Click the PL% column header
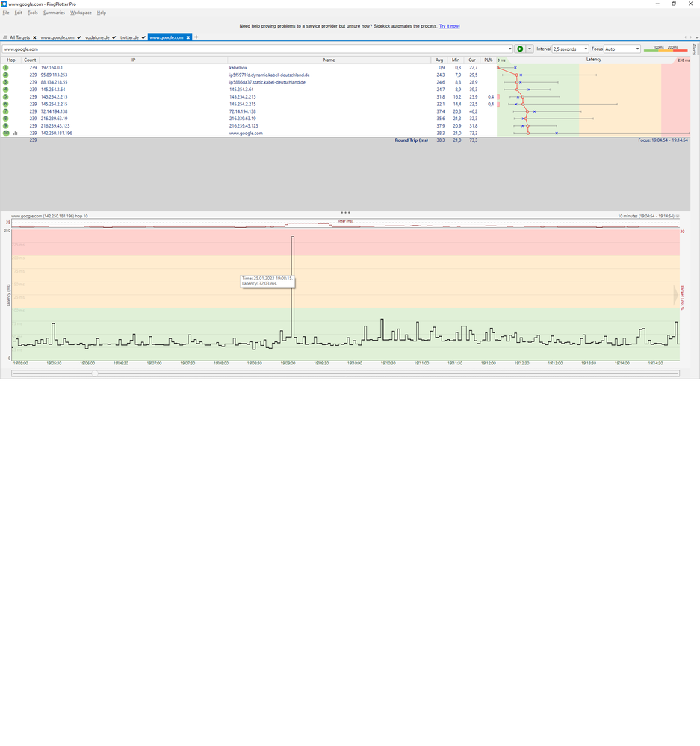Viewport: 700px width, 746px height. [x=489, y=60]
